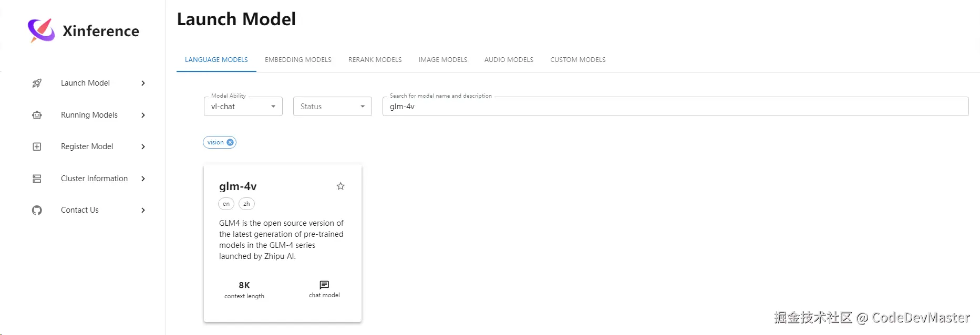
Task: Click the Running Models robot icon
Action: point(37,115)
